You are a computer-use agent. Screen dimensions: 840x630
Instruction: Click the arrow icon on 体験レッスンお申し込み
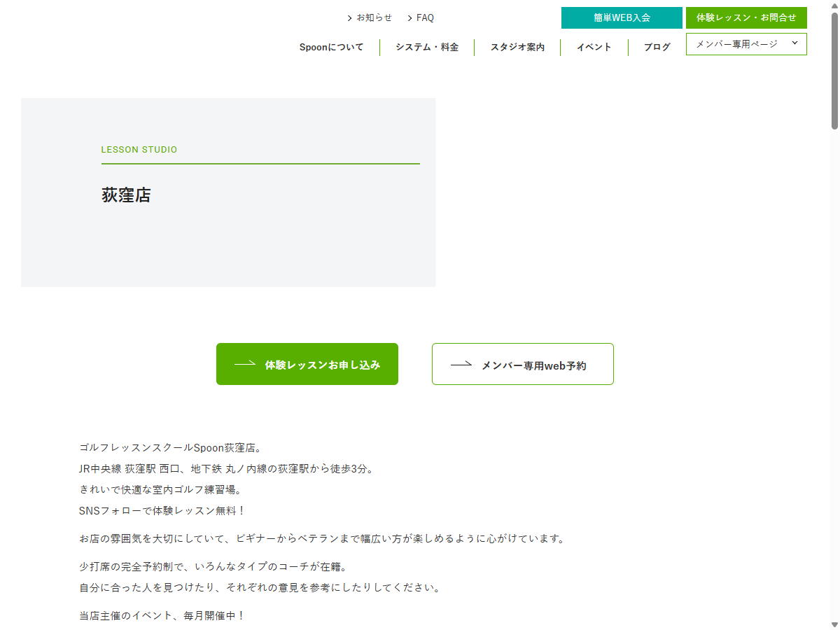pos(245,363)
